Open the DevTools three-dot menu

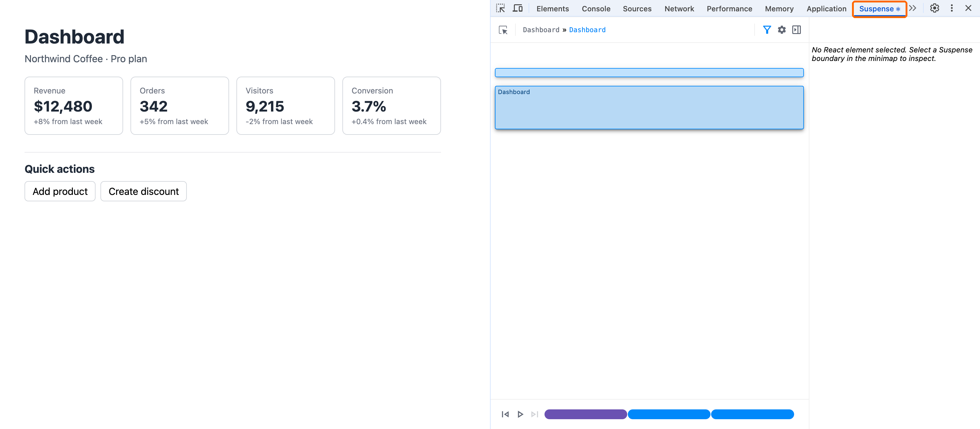[x=952, y=8]
